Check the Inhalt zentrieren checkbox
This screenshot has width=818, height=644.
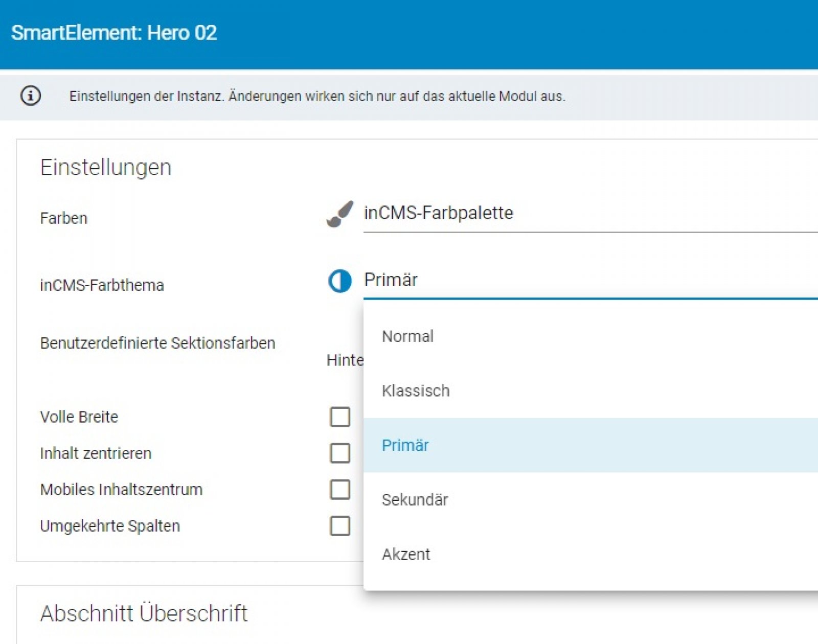click(340, 453)
